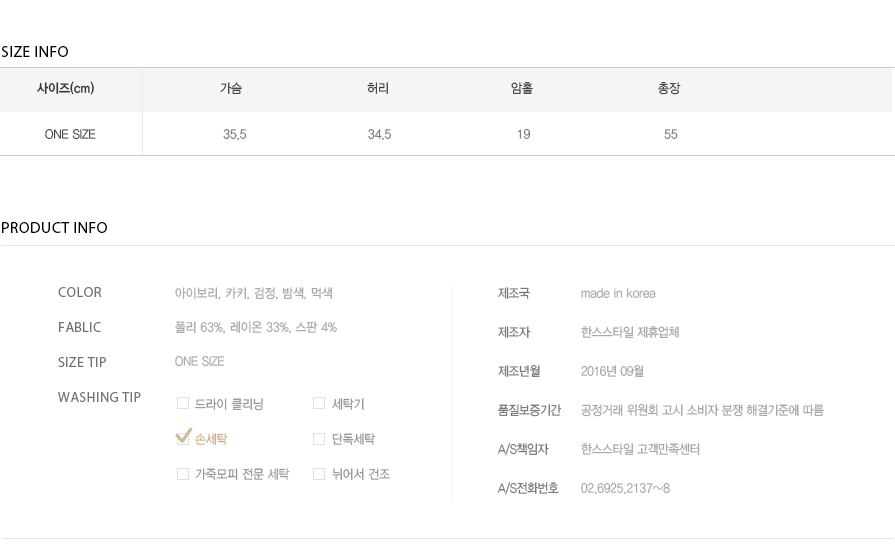This screenshot has height=558, width=895.
Task: Check the 단독세탁 checkbox
Action: pyautogui.click(x=319, y=439)
